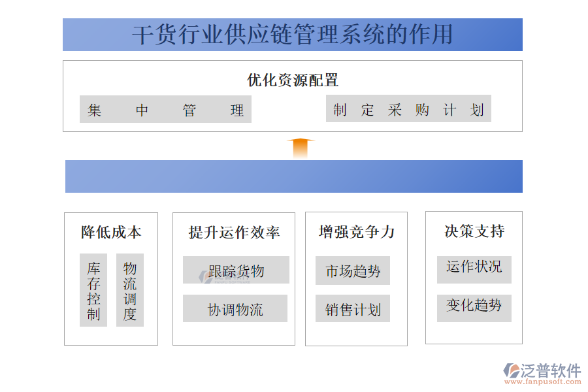Click the 制定采购计划 box
The image size is (588, 392).
tap(408, 109)
